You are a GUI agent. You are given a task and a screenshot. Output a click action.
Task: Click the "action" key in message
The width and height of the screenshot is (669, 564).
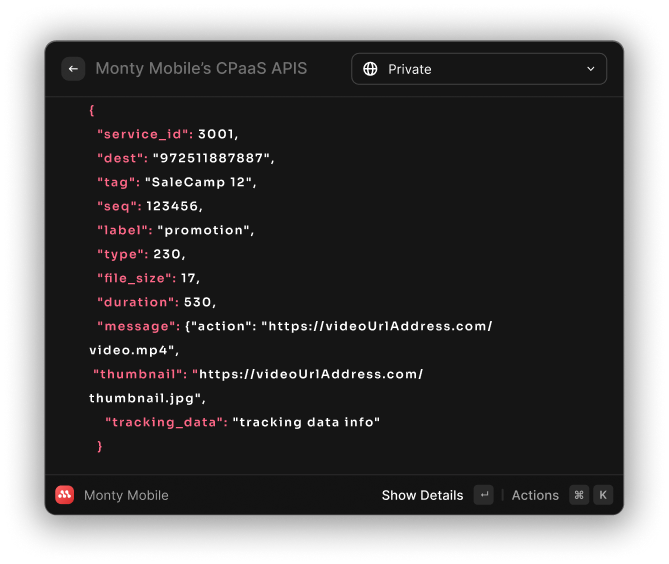pyautogui.click(x=221, y=326)
